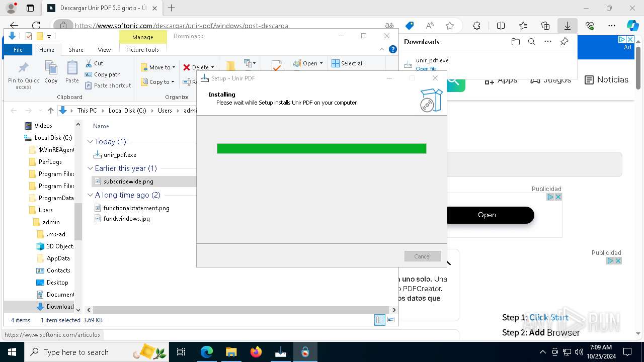Switch to the Share ribbon tab
Viewport: 644px width, 362px height.
pyautogui.click(x=76, y=50)
